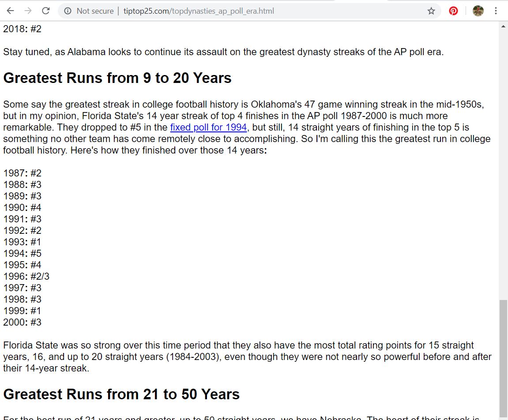Open the Pinterest extension icon
The width and height of the screenshot is (508, 420).
[453, 11]
